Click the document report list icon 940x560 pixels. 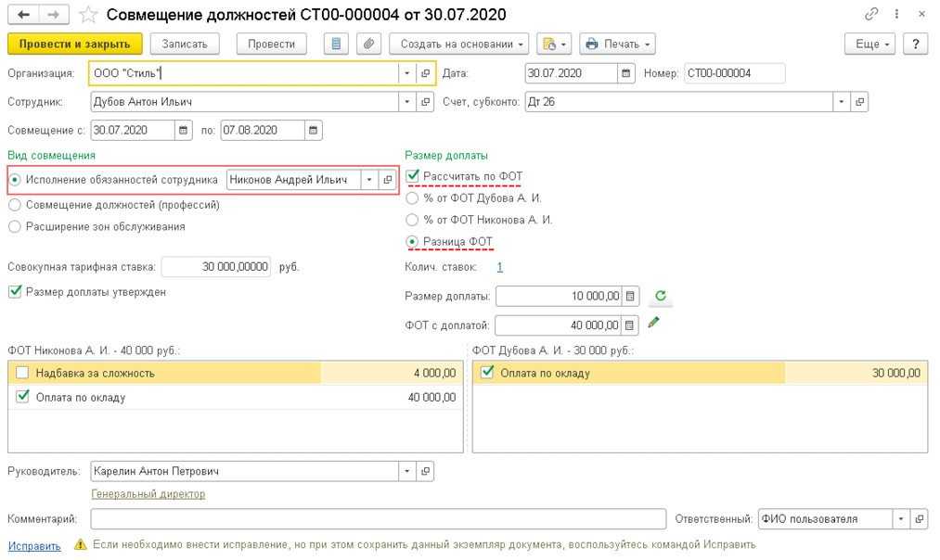pyautogui.click(x=337, y=44)
